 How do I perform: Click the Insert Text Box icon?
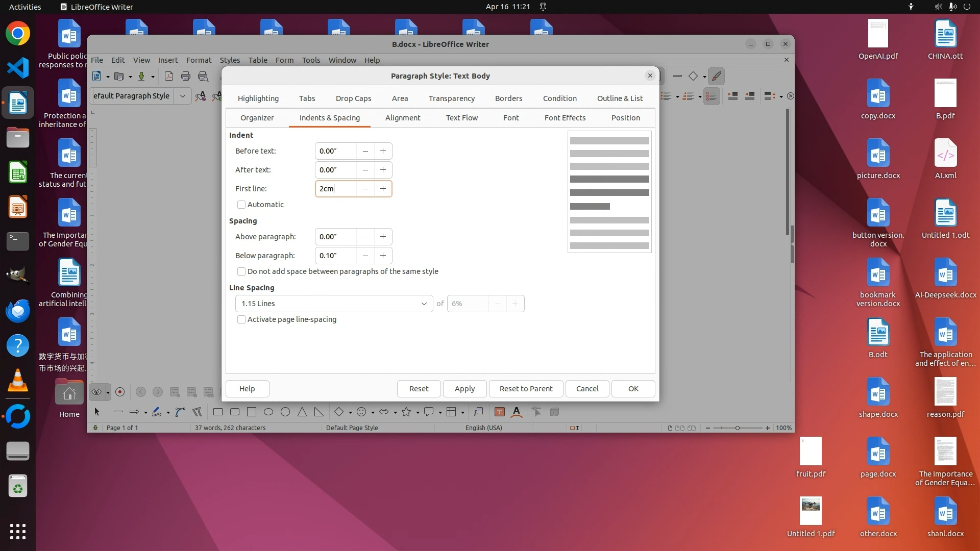[x=500, y=412]
